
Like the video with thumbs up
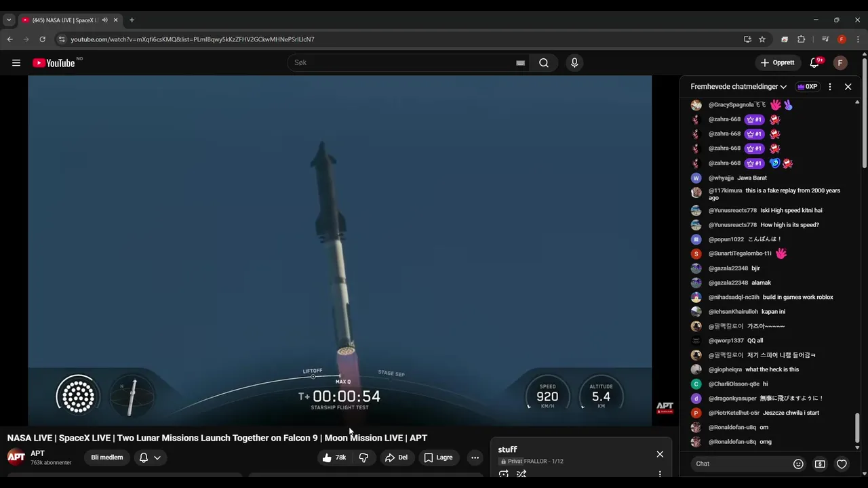[334, 457]
